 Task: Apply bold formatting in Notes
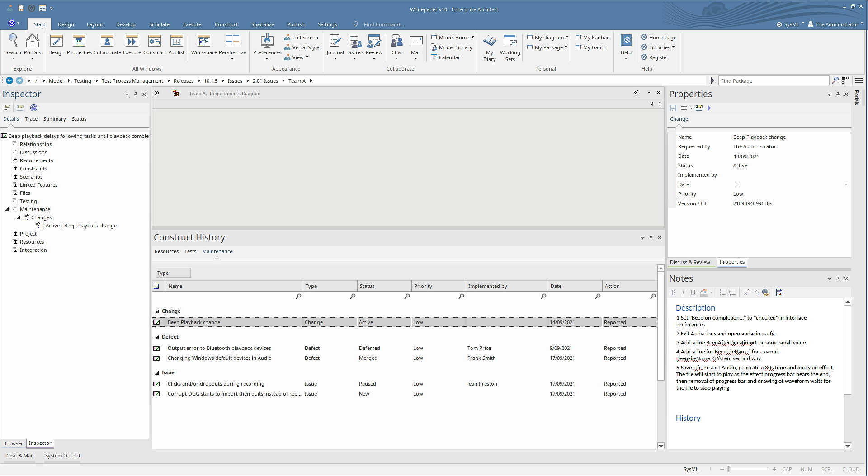673,292
